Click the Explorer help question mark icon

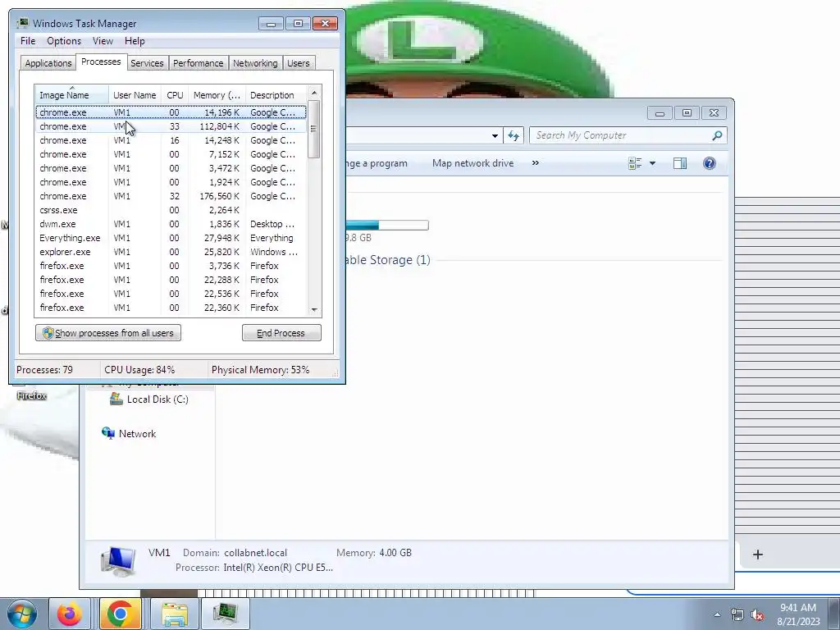coord(709,163)
